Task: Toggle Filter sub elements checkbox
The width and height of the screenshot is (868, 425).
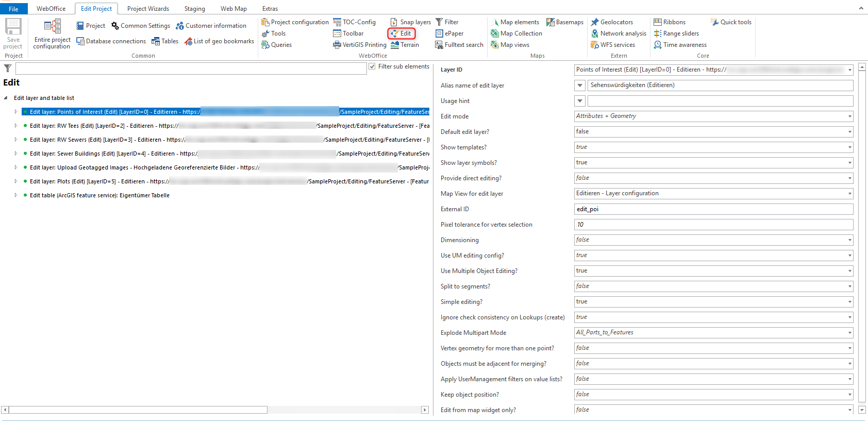Action: pyautogui.click(x=372, y=66)
